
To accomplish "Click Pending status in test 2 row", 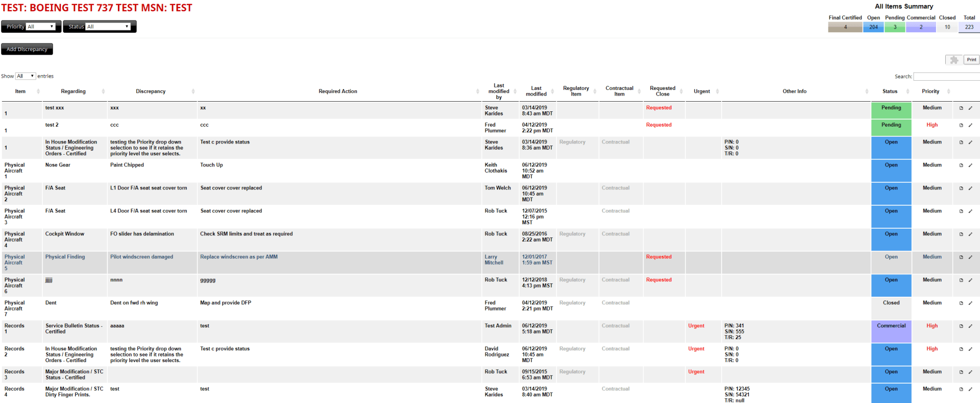I will (x=891, y=128).
